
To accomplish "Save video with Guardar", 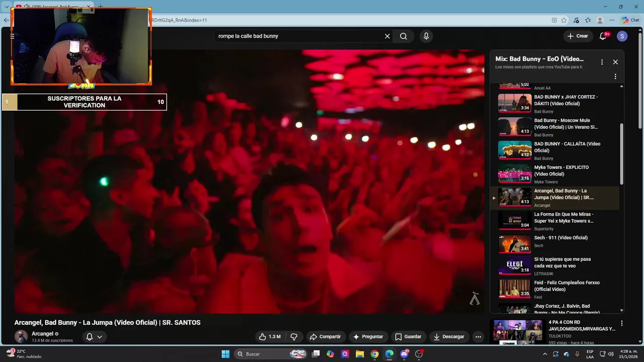I will [408, 337].
